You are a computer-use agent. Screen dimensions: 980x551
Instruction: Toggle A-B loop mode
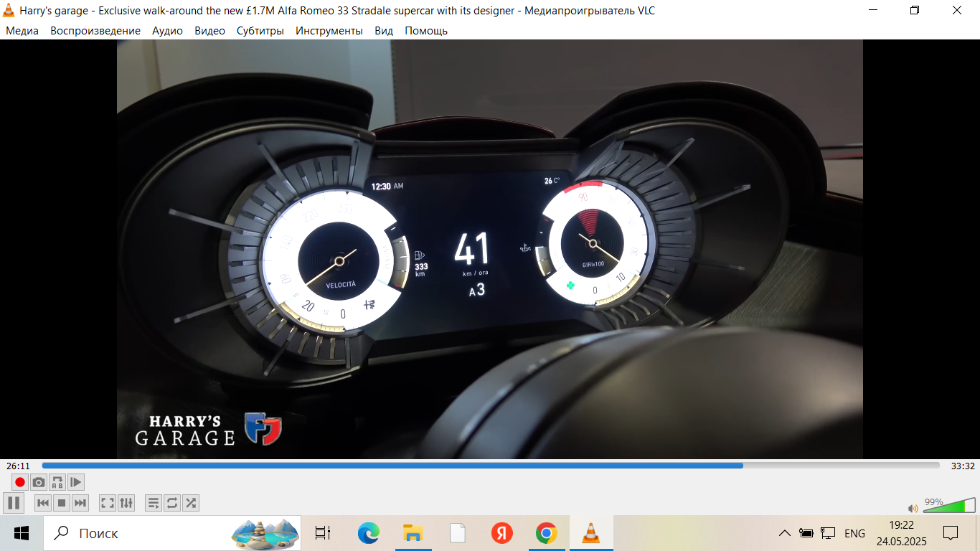point(57,482)
